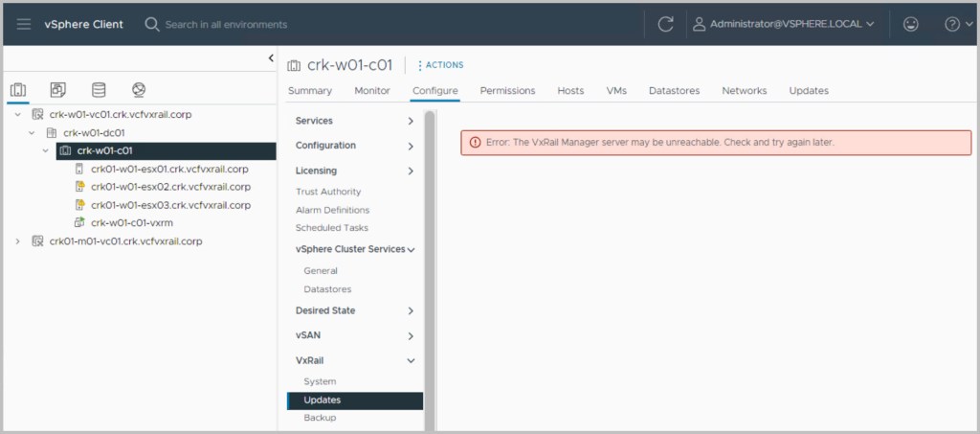Switch to Storage inventory view
Image resolution: width=980 pixels, height=434 pixels.
pos(99,90)
